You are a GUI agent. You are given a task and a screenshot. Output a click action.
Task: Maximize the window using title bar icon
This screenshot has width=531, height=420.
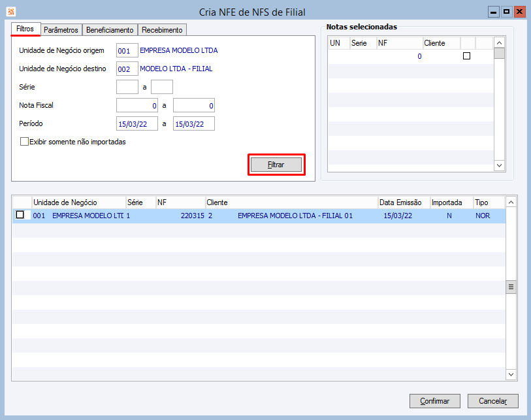[x=507, y=12]
